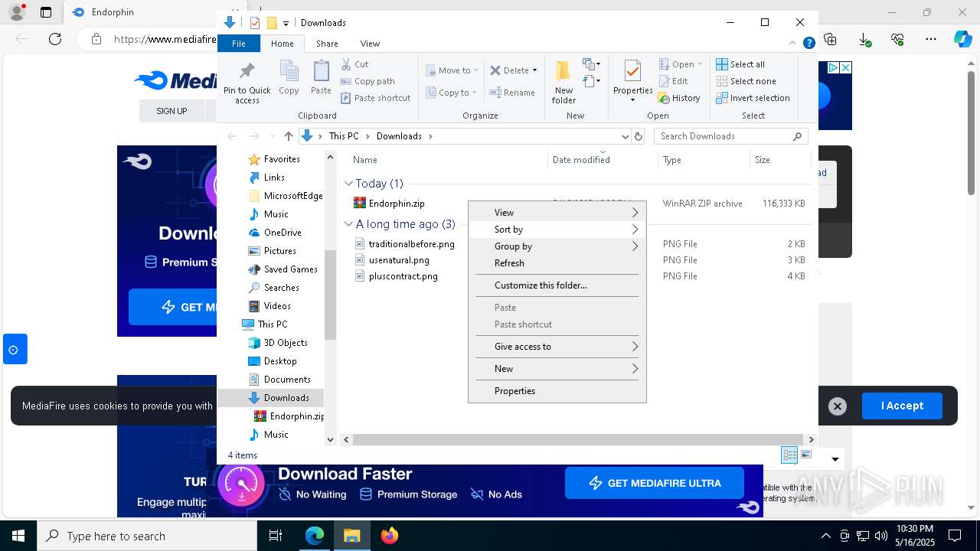Collapse the ribbon with chevron arrow
Viewport: 980px width, 551px height.
coord(793,44)
